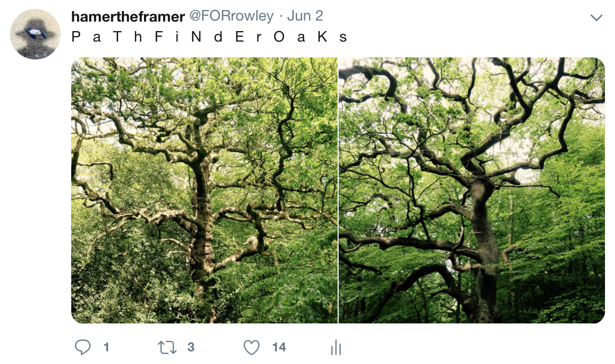Open hamertheframer's round profile avatar

(35, 34)
